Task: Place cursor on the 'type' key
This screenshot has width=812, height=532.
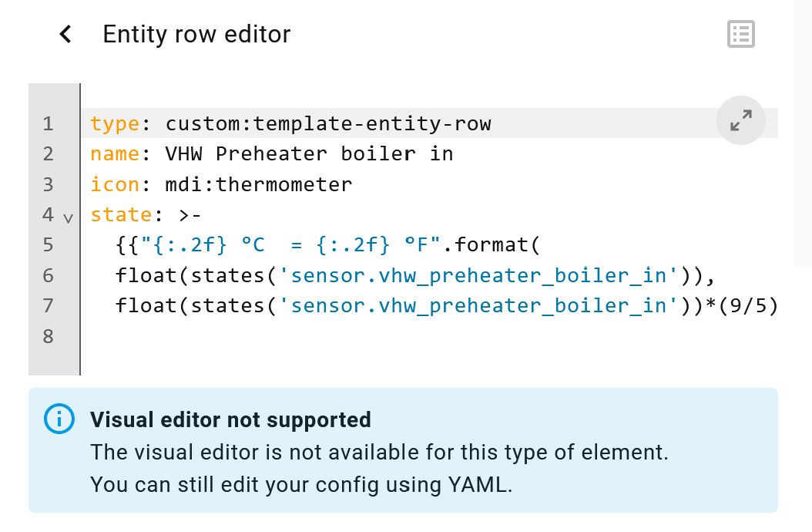Action: [115, 123]
